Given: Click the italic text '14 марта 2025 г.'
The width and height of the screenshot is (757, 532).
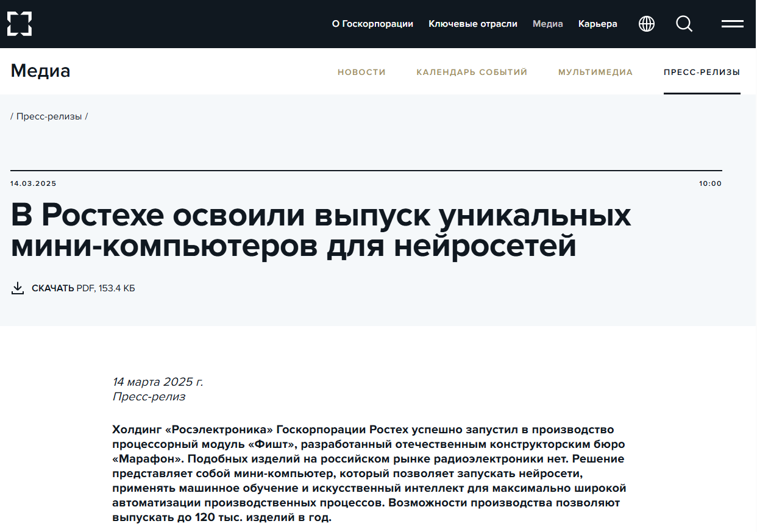Looking at the screenshot, I should click(x=158, y=382).
